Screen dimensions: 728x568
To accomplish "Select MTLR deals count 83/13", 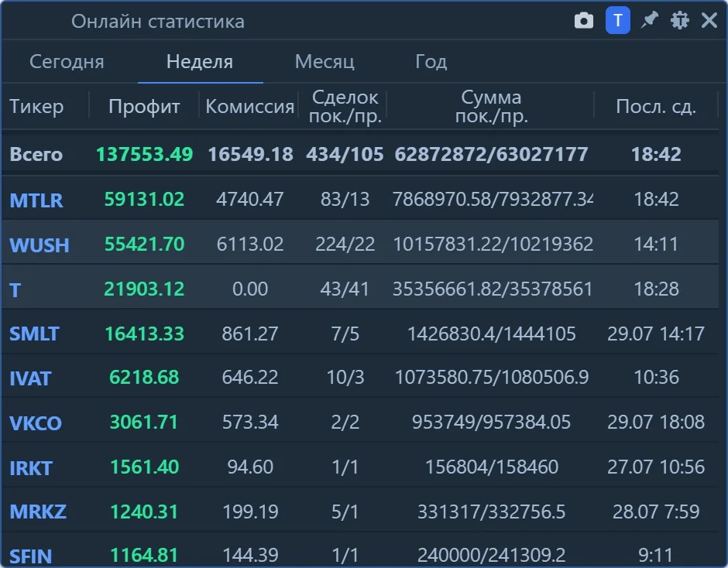I will (345, 199).
